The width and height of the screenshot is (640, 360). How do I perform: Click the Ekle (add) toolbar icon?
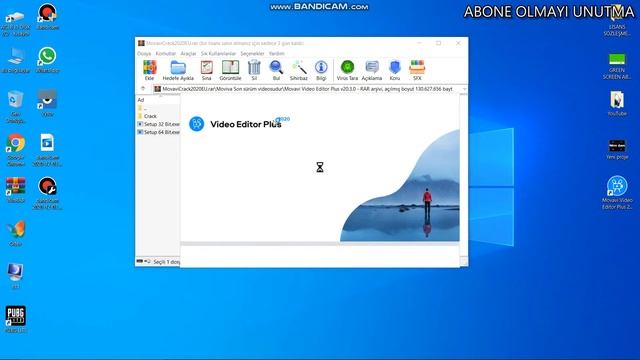149,70
